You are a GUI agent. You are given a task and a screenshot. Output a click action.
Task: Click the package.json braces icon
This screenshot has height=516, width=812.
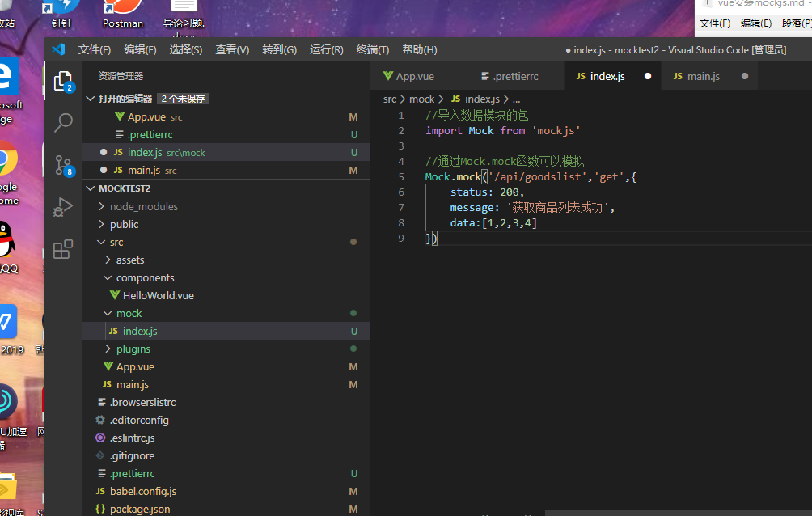point(100,510)
